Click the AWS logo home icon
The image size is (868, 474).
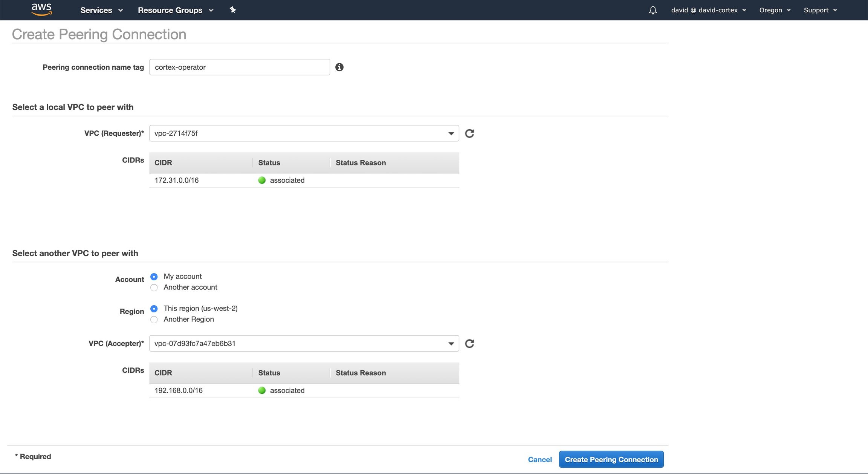pos(41,10)
